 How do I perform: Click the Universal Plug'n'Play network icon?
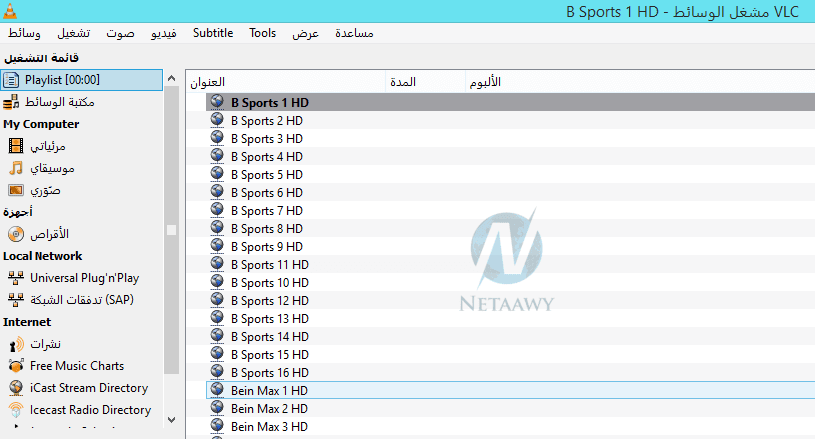click(x=16, y=278)
